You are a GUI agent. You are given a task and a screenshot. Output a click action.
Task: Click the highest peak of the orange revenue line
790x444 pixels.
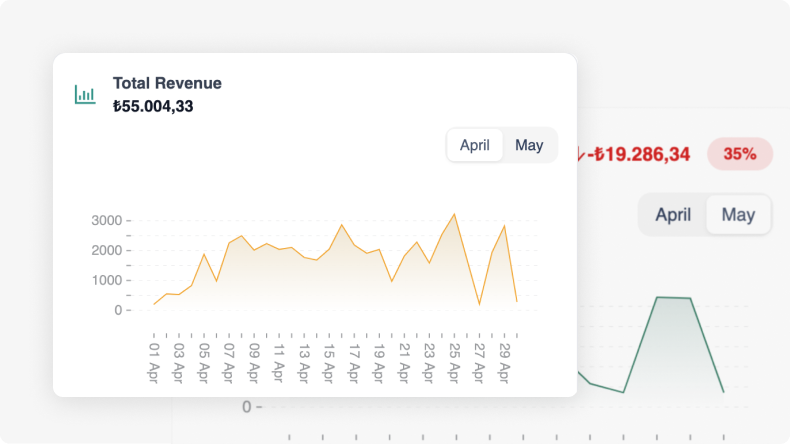tap(454, 213)
